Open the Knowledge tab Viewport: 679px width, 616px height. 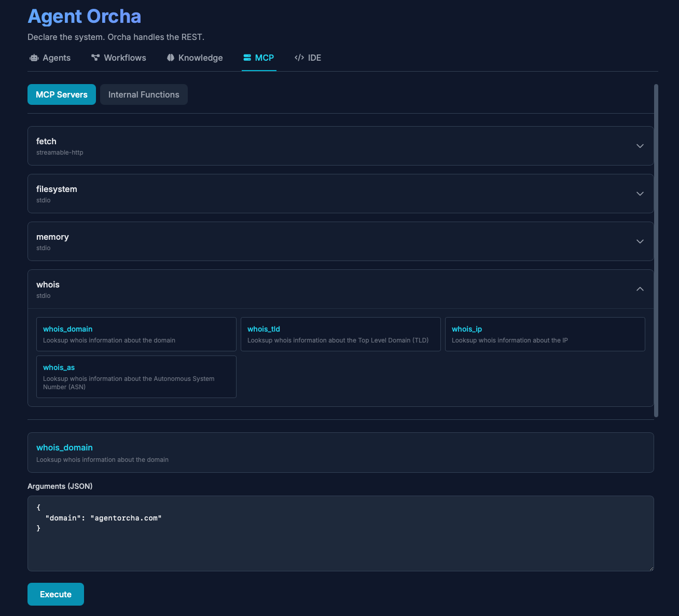[x=200, y=58]
